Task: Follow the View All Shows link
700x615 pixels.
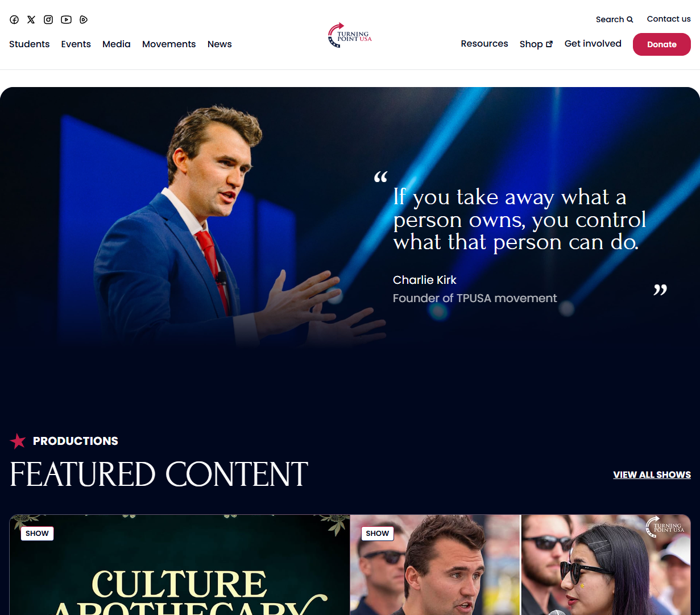Action: [652, 474]
